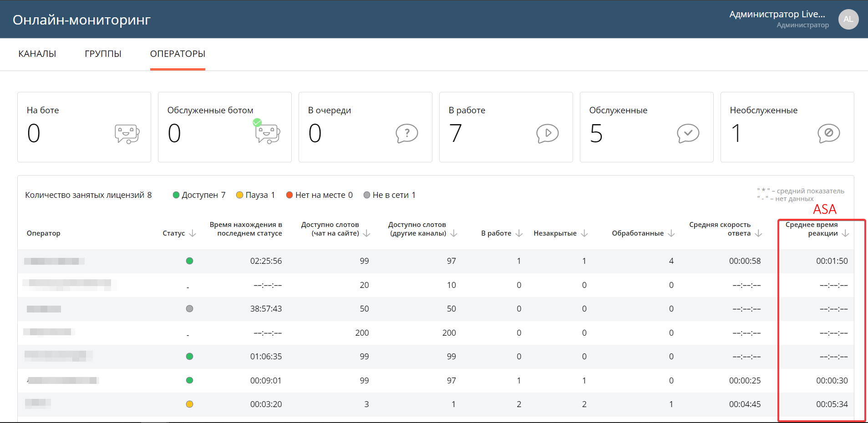Click the AL user avatar
The height and width of the screenshot is (423, 868).
[x=848, y=19]
